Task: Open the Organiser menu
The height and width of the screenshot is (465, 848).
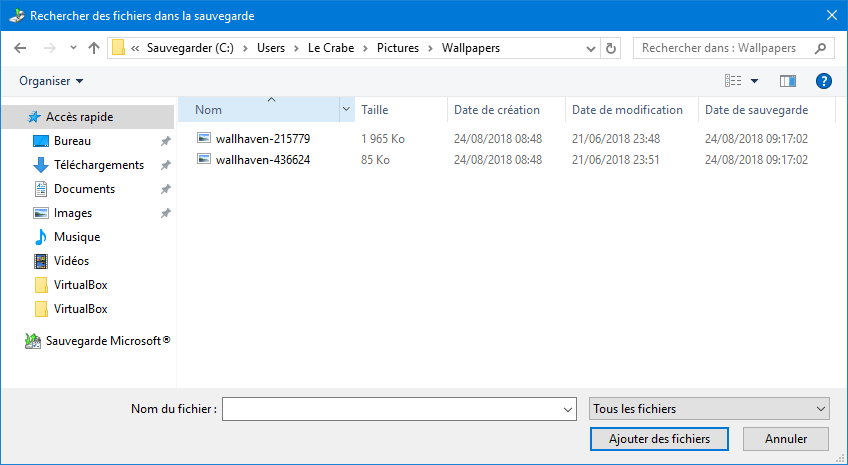Action: pyautogui.click(x=51, y=81)
